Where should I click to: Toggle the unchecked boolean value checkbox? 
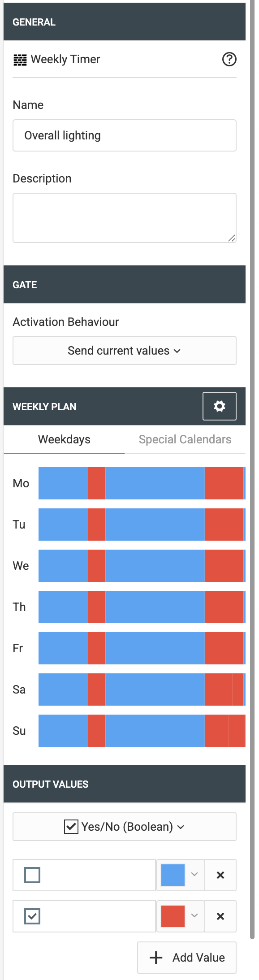click(x=32, y=875)
